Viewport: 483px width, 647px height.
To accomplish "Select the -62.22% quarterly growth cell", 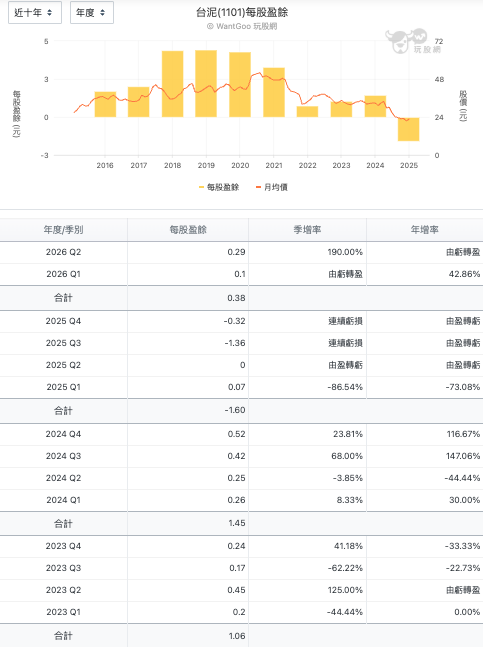I will tap(345, 568).
